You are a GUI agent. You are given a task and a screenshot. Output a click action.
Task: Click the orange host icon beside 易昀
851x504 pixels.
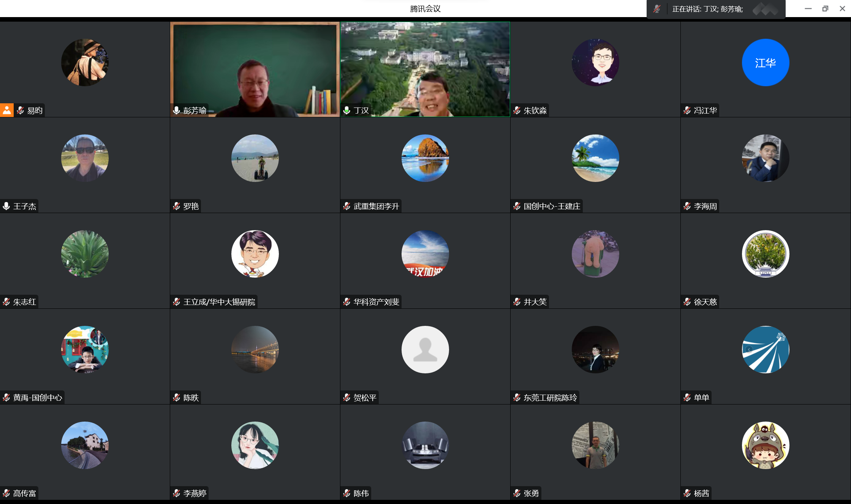pyautogui.click(x=7, y=110)
